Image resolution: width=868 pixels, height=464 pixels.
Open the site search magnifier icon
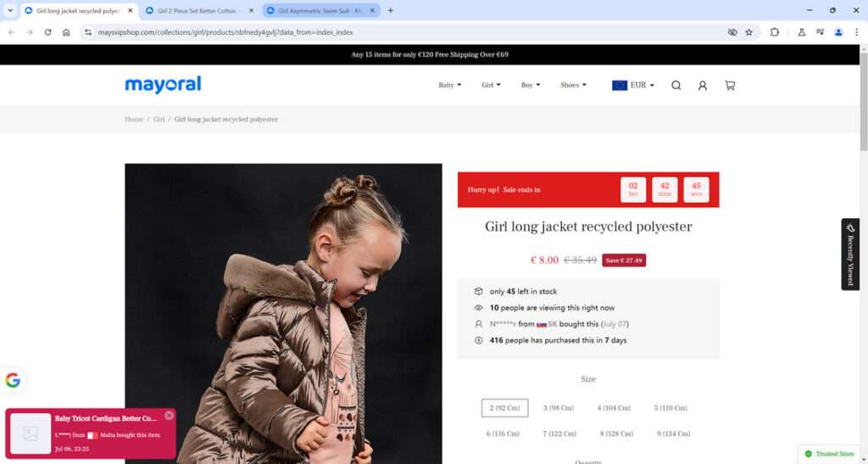click(x=676, y=86)
